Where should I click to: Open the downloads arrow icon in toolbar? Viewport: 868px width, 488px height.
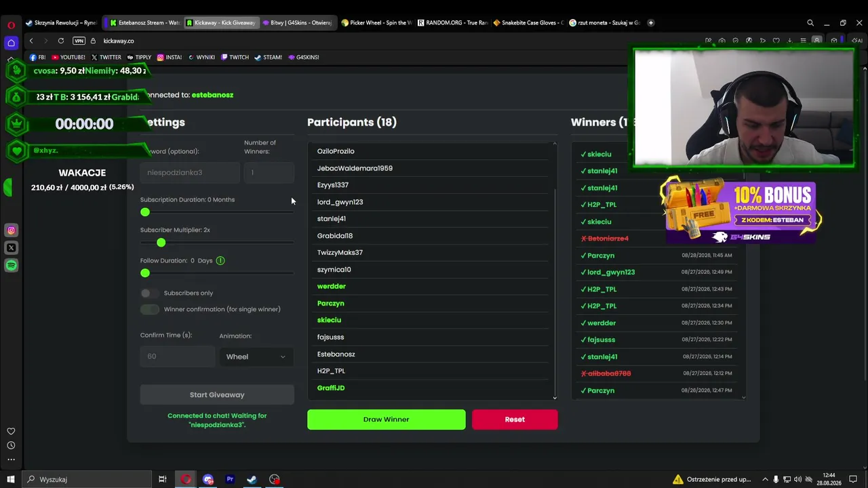[x=790, y=41]
